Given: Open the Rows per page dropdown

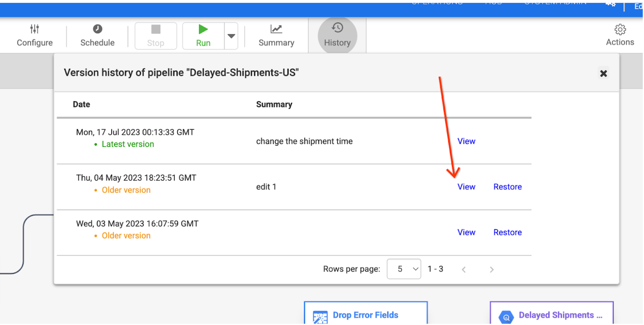Looking at the screenshot, I should point(404,269).
